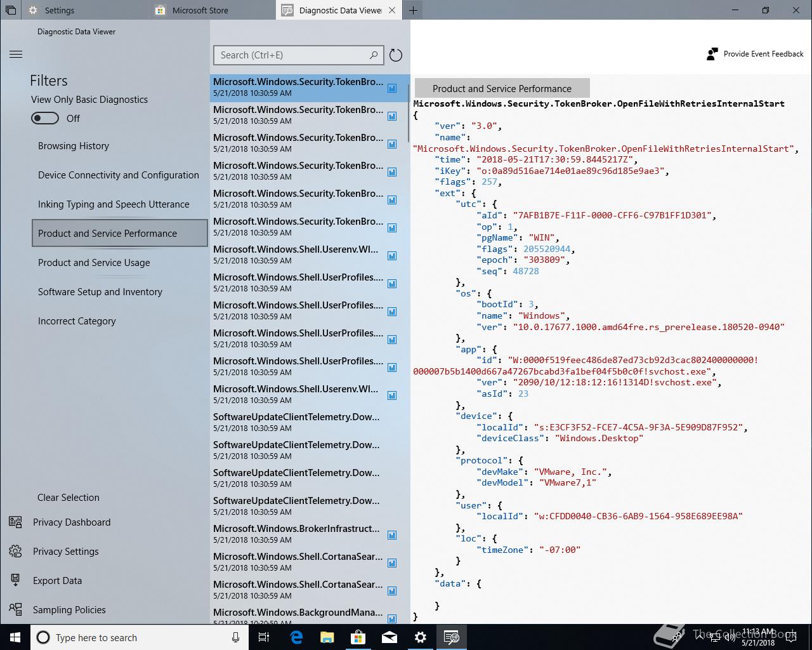Select Product and Service Performance filter
Screen dimensions: 812x650
[x=120, y=233]
